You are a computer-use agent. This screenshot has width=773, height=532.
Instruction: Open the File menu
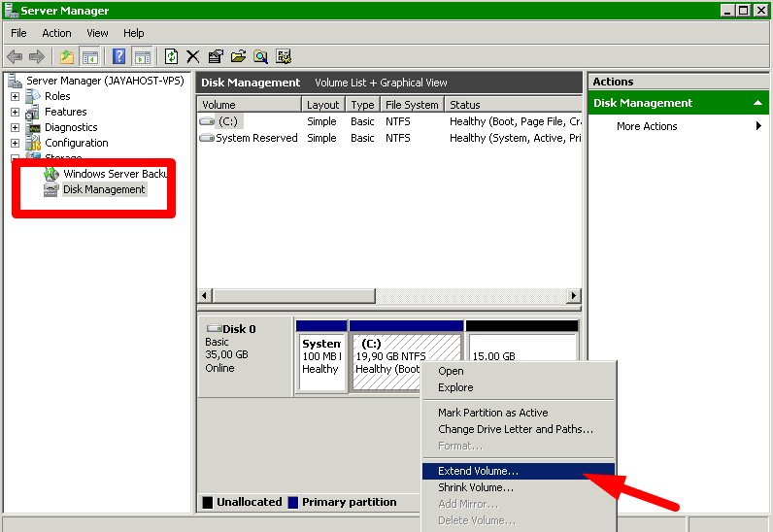coord(18,33)
